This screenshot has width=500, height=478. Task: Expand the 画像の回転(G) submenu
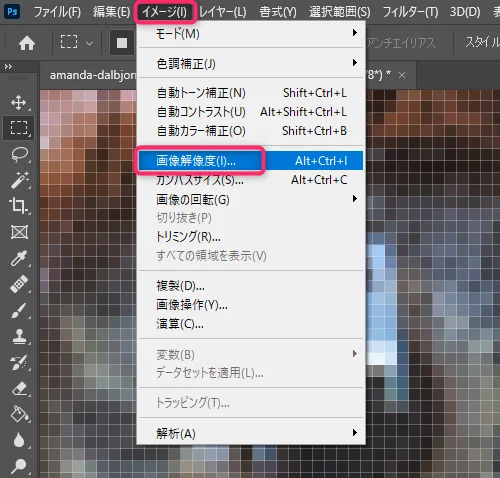tap(251, 200)
